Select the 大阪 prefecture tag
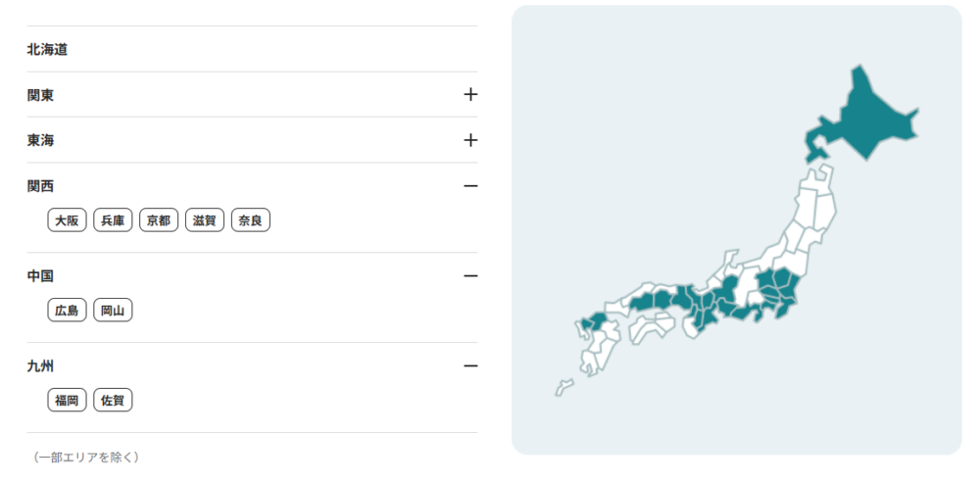This screenshot has height=483, width=980. (67, 220)
